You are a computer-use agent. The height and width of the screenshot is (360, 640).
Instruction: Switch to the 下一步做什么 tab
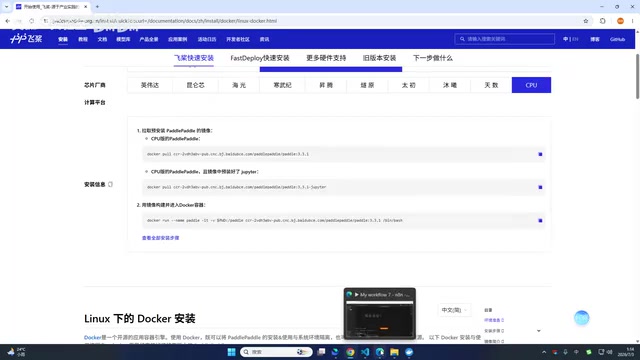point(433,58)
